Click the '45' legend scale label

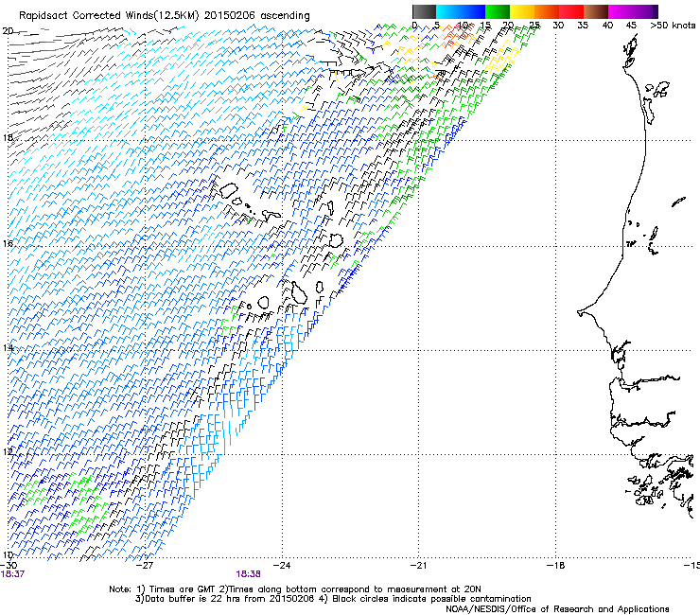point(631,26)
